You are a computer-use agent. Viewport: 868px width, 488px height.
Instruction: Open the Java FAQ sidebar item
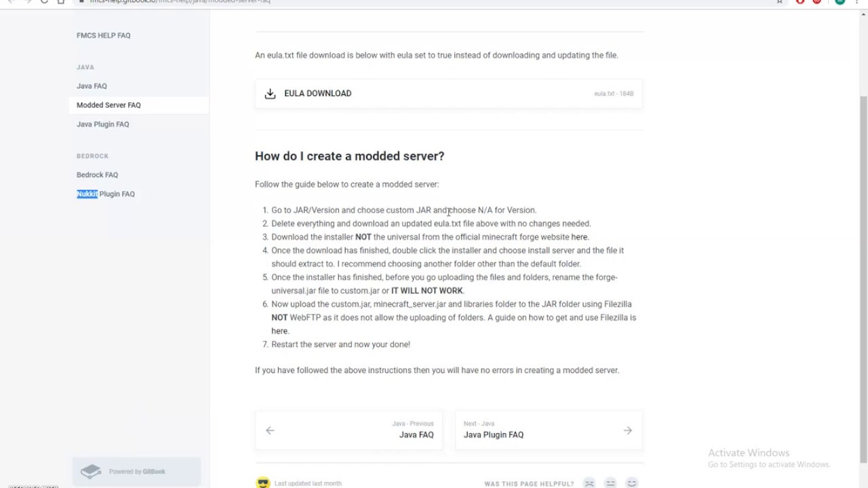point(92,86)
